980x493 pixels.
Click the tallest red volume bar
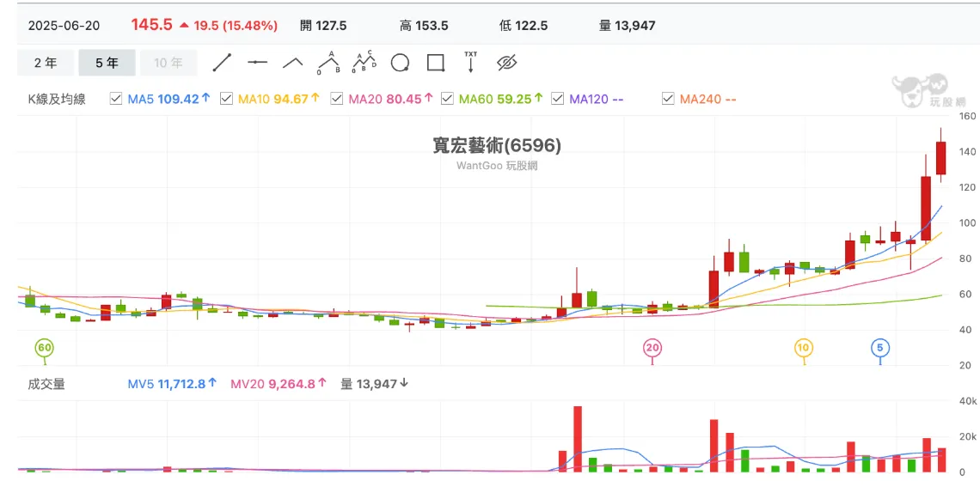(578, 439)
